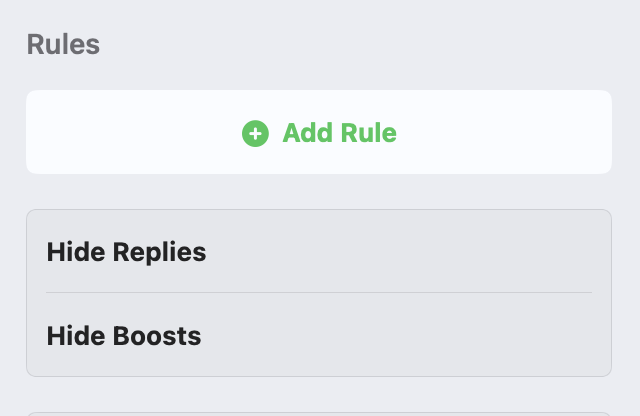Tap the plus icon beside Add Rule
The image size is (640, 416).
point(255,133)
